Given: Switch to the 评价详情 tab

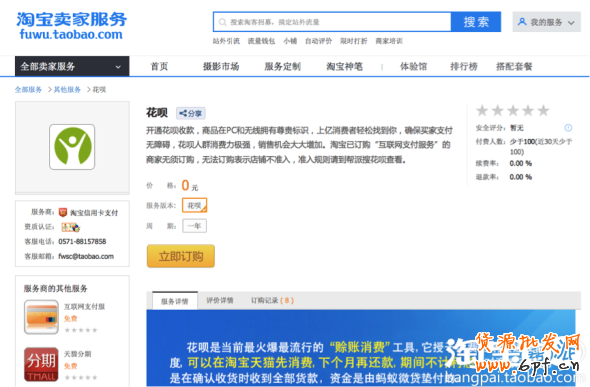Looking at the screenshot, I should (x=220, y=300).
